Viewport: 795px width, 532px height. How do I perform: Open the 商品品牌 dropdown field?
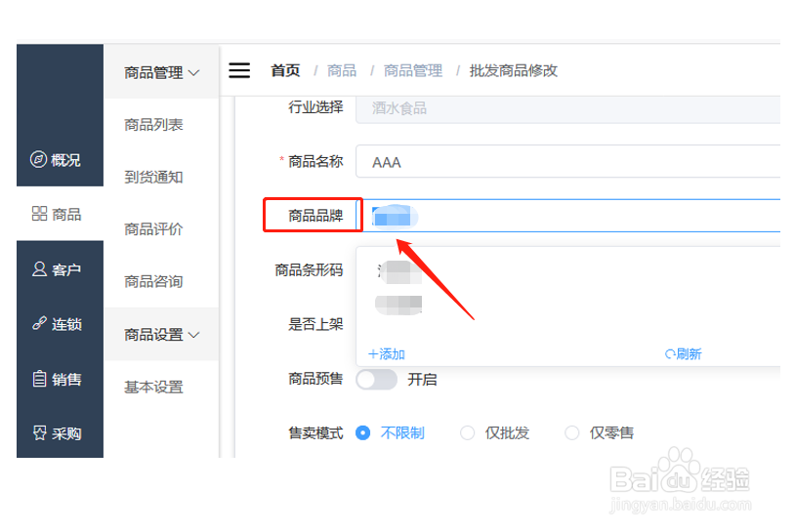click(x=567, y=216)
